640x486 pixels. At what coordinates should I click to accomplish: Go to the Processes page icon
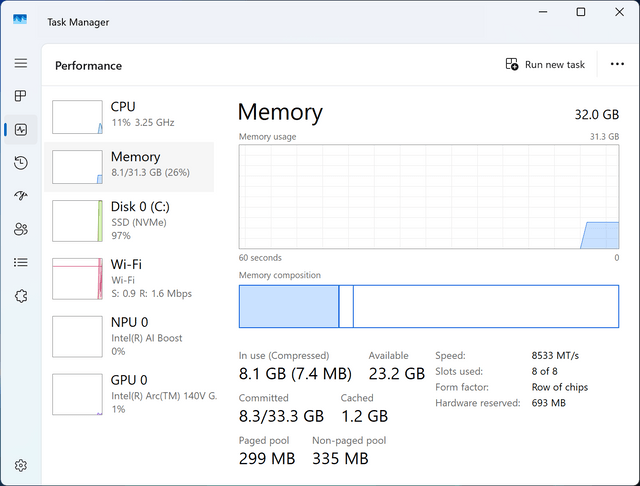[x=20, y=96]
